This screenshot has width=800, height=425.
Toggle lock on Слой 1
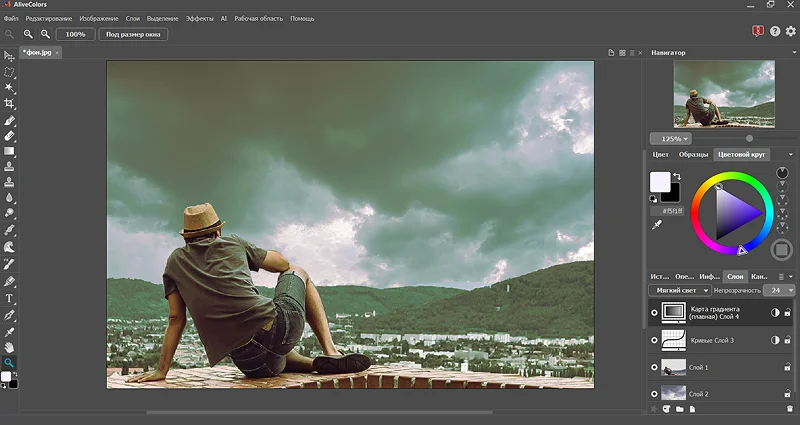click(788, 367)
